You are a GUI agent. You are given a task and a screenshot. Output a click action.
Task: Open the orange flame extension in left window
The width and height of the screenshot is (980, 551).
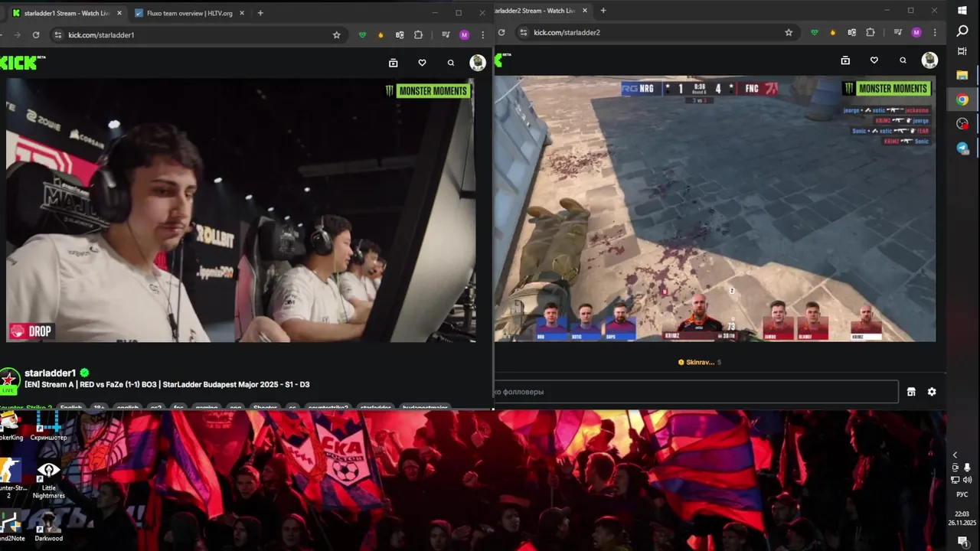[x=381, y=34]
